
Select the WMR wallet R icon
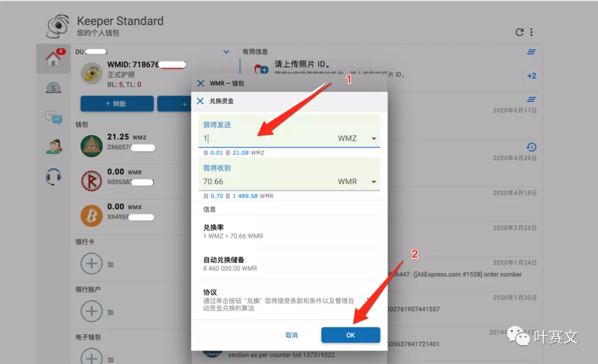91,181
